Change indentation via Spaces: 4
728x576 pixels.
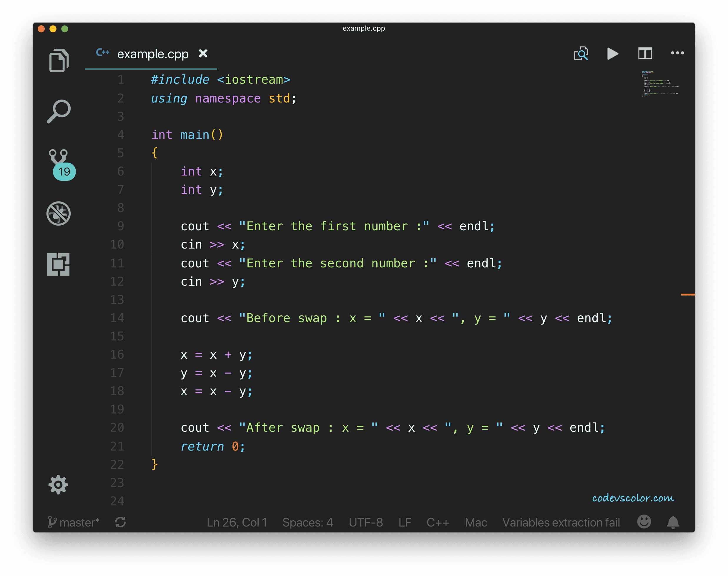coord(308,522)
